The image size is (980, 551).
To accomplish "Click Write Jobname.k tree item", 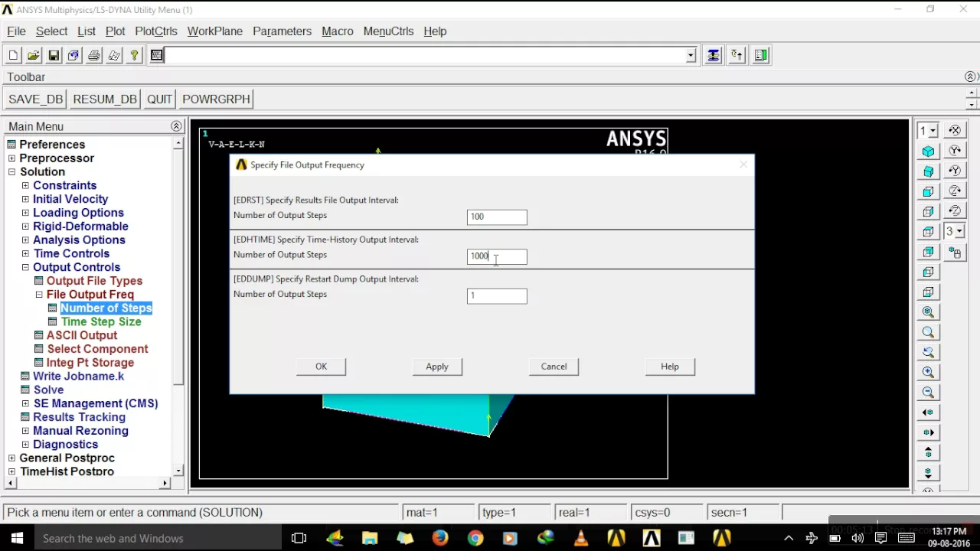I will 78,376.
